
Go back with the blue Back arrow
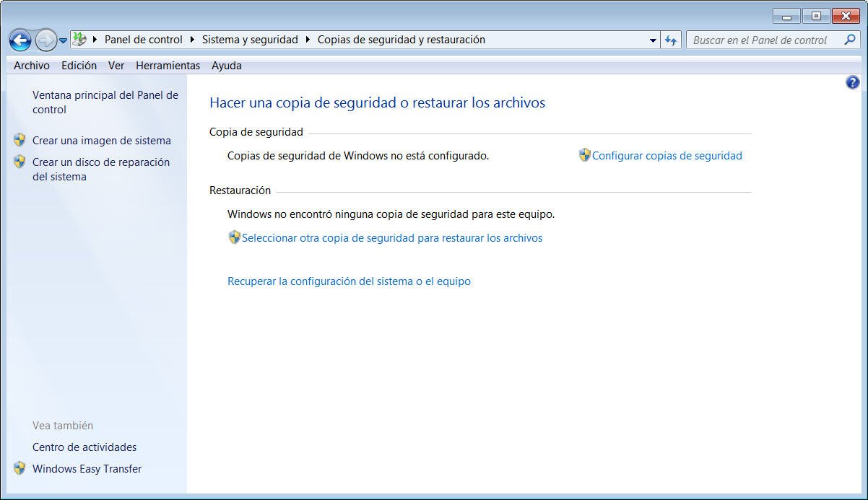point(21,40)
